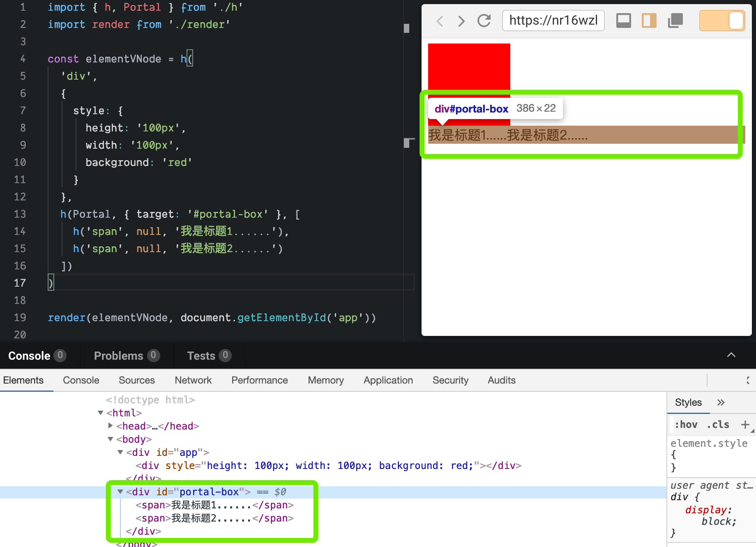Refresh the browser preview
The width and height of the screenshot is (756, 547).
tap(484, 21)
